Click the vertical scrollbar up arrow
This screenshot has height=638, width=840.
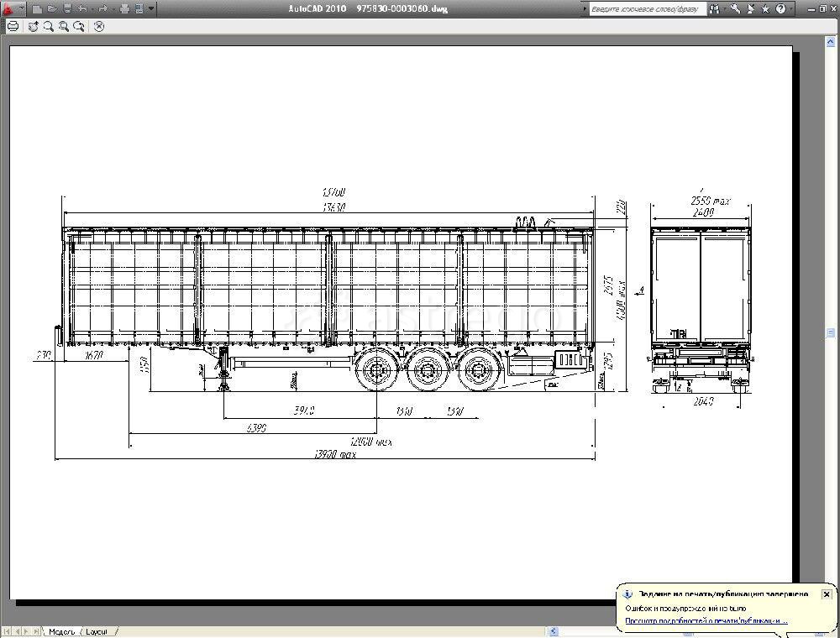click(831, 42)
